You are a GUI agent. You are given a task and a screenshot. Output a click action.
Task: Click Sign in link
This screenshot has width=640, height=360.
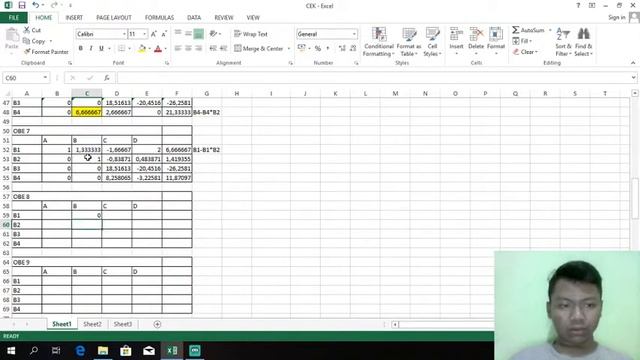point(616,17)
